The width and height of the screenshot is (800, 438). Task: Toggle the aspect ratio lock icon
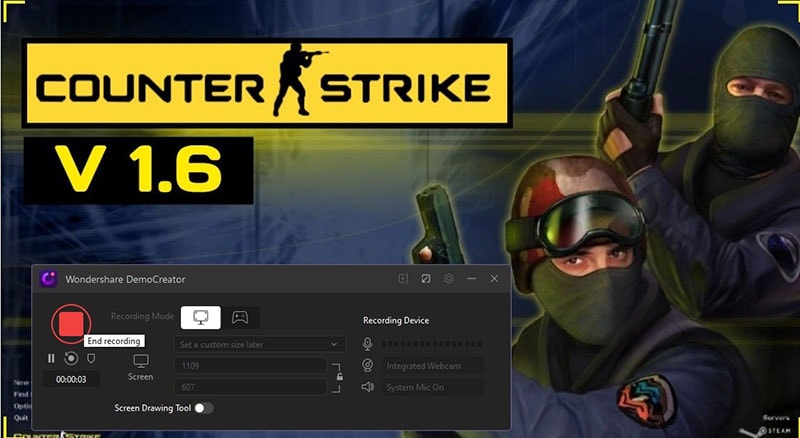(x=339, y=377)
